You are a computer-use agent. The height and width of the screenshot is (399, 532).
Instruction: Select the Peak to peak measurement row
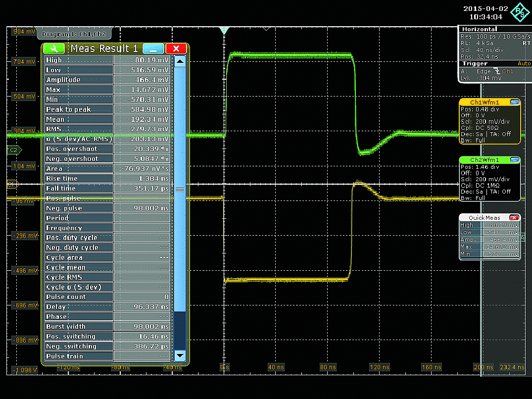107,109
